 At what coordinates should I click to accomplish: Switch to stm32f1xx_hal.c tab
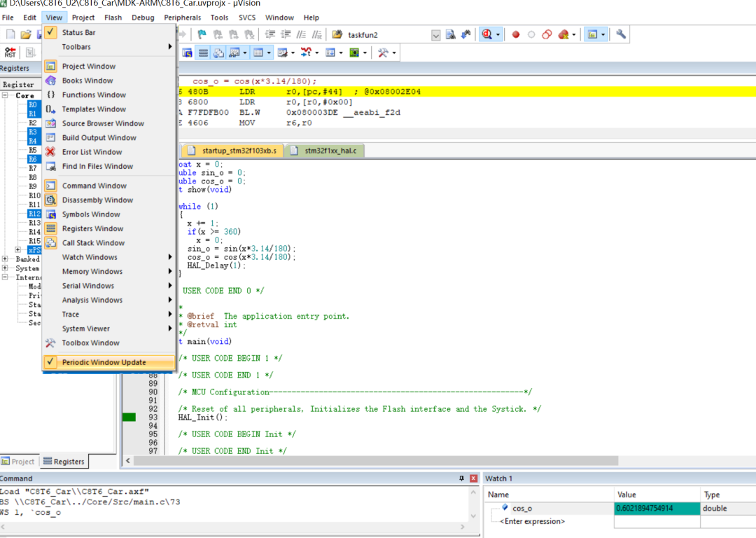click(325, 151)
